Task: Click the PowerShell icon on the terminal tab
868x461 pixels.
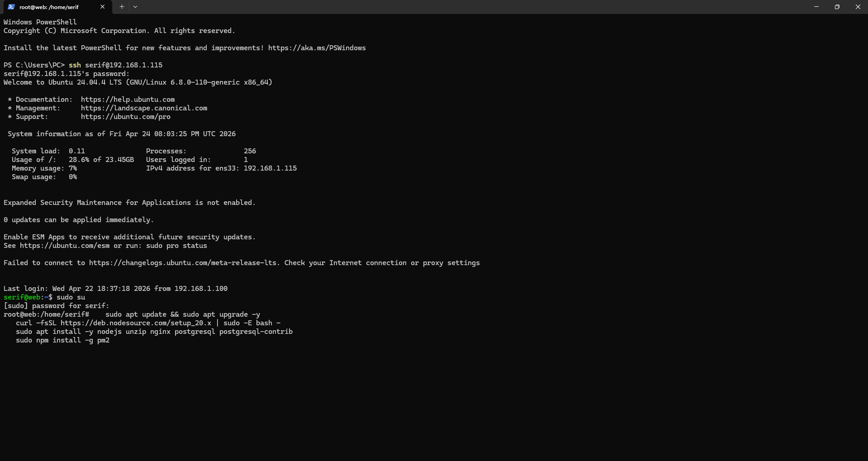Action: [11, 7]
